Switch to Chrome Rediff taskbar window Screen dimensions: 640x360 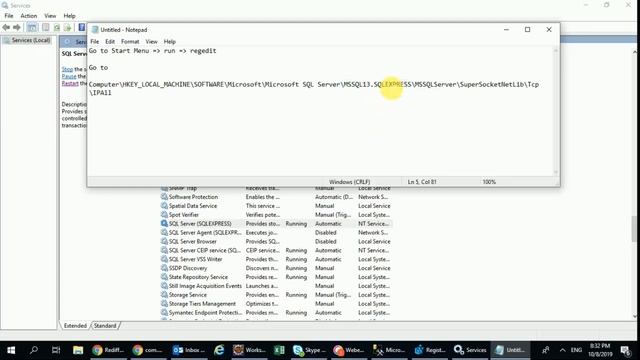(x=108, y=350)
